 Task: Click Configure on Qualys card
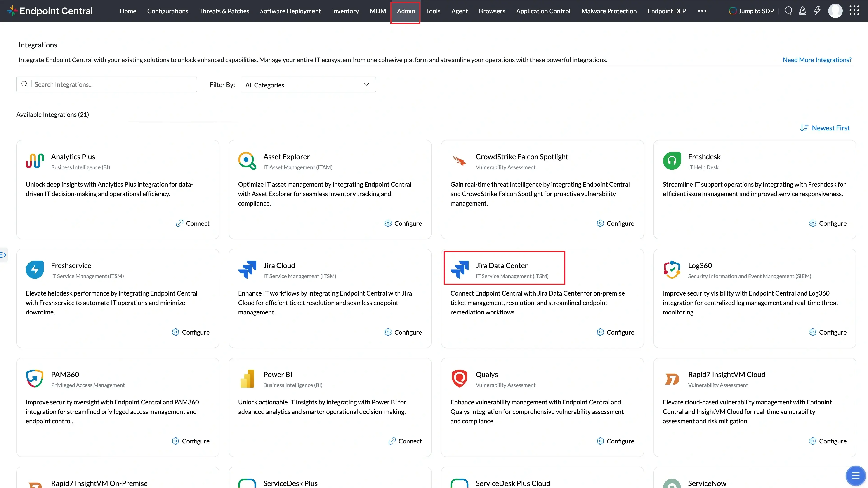(615, 441)
